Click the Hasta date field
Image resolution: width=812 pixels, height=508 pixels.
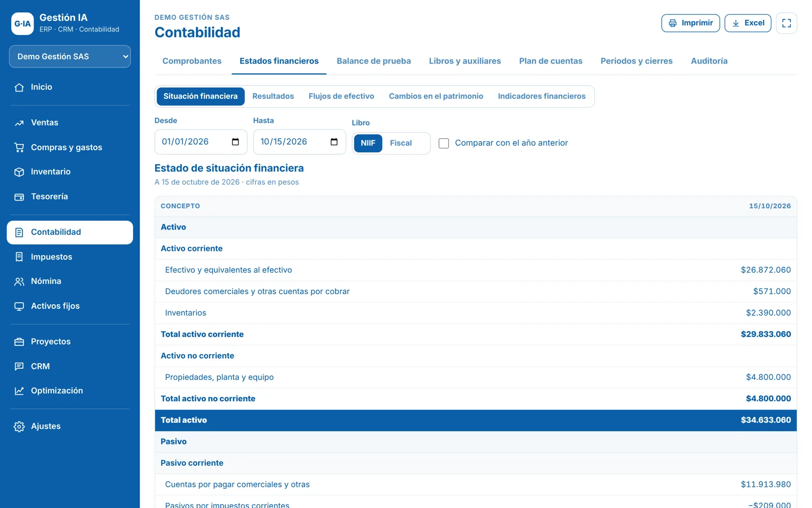299,142
